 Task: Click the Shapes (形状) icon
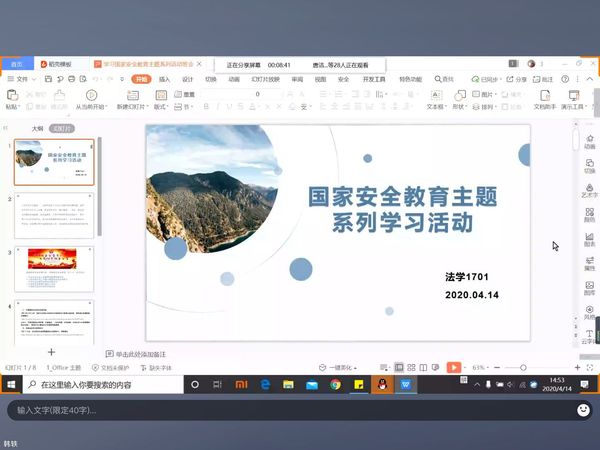[x=459, y=94]
